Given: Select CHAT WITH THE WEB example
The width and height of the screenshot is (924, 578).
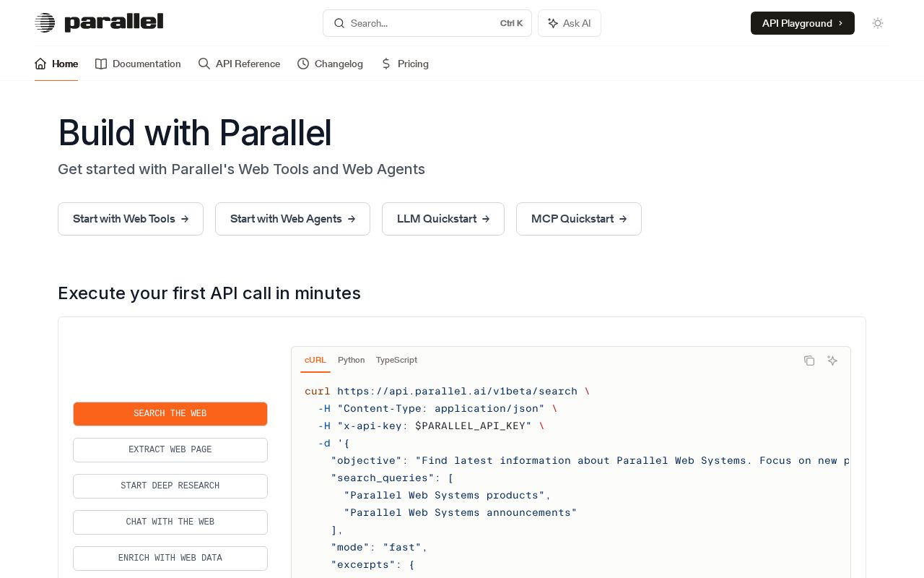Looking at the screenshot, I should (170, 522).
